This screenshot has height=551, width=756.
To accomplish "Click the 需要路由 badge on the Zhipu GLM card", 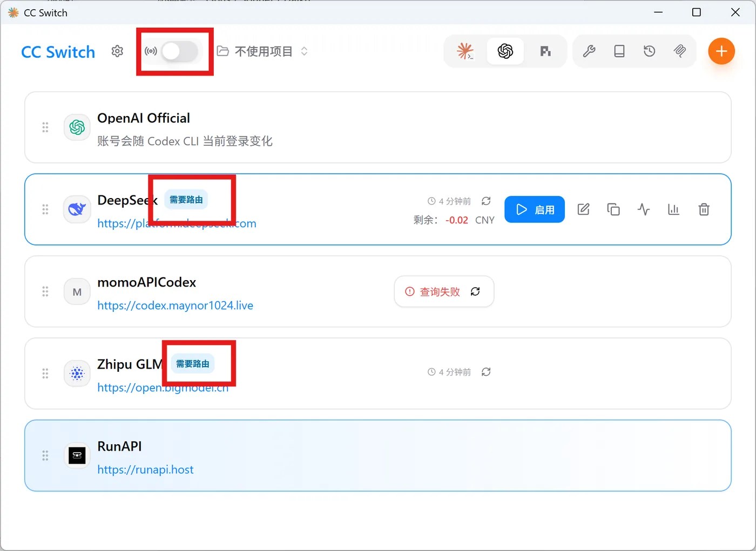I will [193, 364].
